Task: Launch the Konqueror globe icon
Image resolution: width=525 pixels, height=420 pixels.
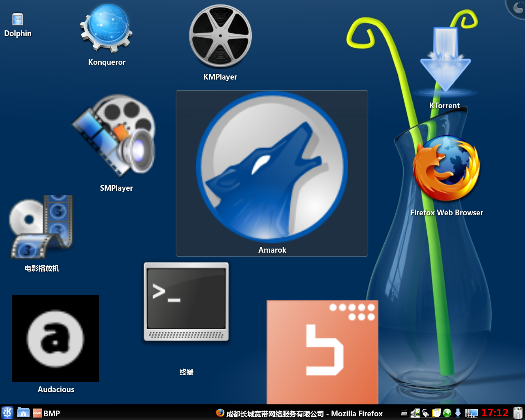Action: (107, 28)
